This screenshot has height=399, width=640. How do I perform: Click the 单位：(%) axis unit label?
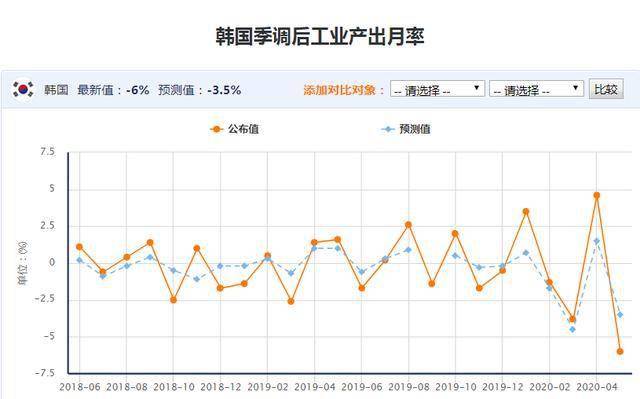point(23,263)
